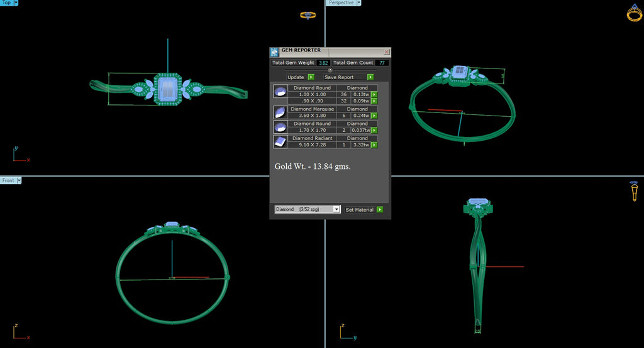644x348 pixels.
Task: Click green arrow beside 0.13tw row
Action: [x=374, y=94]
